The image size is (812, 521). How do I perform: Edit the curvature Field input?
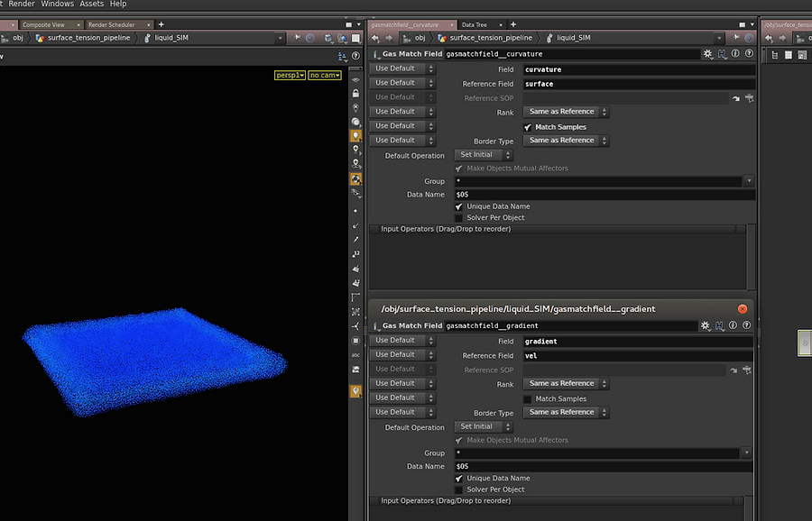pyautogui.click(x=639, y=69)
